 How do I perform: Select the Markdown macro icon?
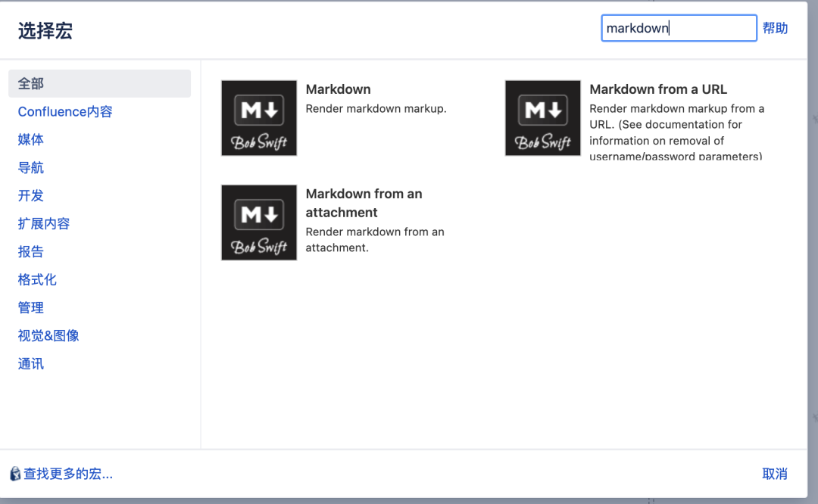pos(259,118)
